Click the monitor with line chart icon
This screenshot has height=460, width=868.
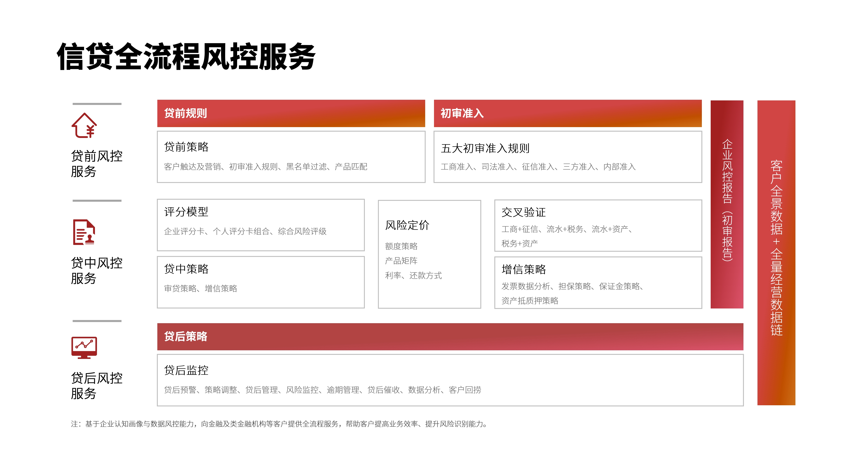pyautogui.click(x=84, y=348)
